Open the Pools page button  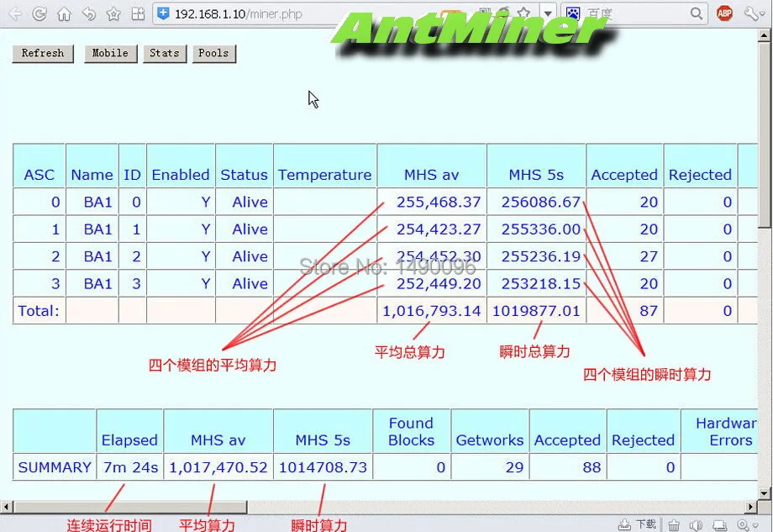pyautogui.click(x=214, y=53)
